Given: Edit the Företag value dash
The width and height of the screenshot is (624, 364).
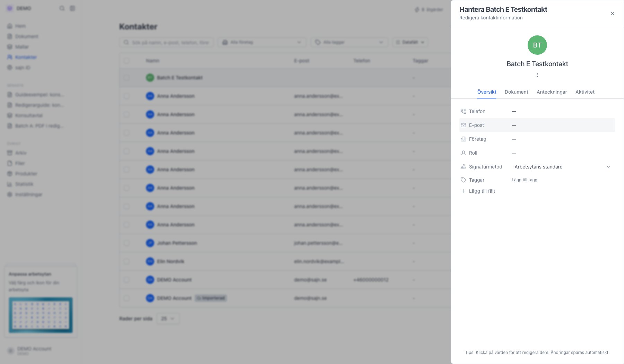Looking at the screenshot, I should pos(514,139).
